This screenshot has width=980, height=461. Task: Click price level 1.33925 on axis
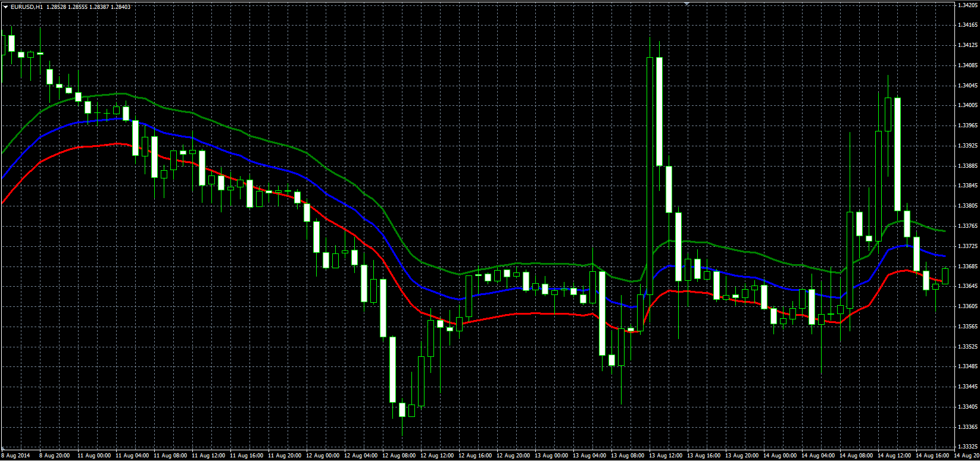click(968, 145)
